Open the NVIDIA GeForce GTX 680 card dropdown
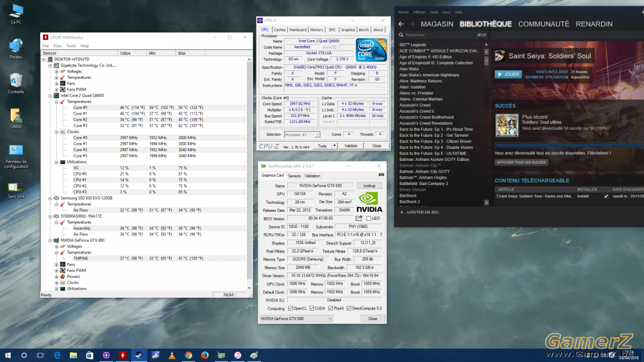This screenshot has width=644, height=362. (296, 319)
